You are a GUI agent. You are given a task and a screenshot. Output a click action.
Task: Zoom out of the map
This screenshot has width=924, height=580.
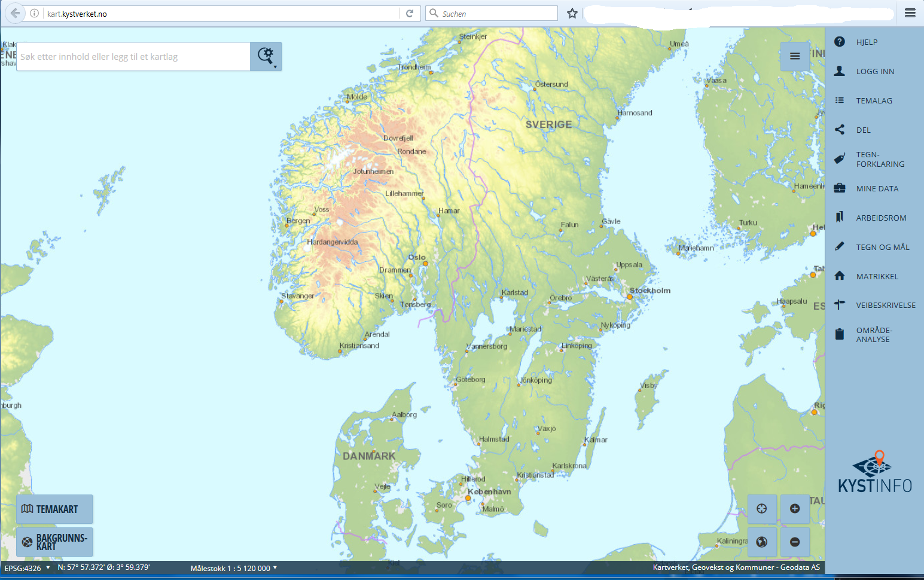pos(795,542)
